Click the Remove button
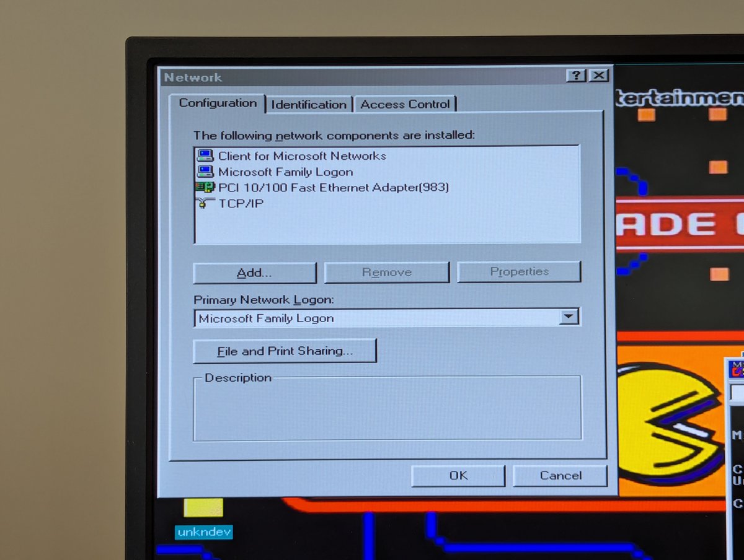This screenshot has width=744, height=560. [x=387, y=272]
